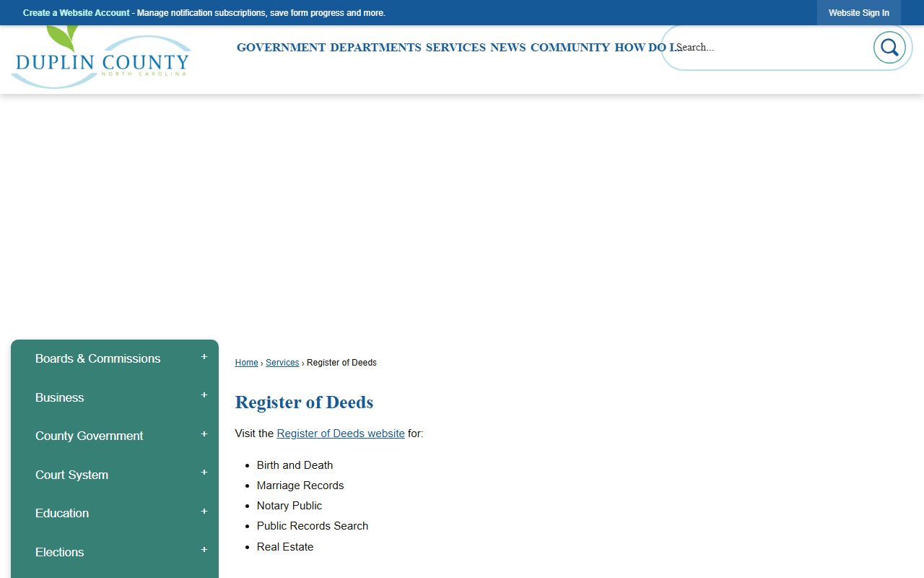Expand County Government plus sign
Image resolution: width=924 pixels, height=578 pixels.
pos(204,434)
